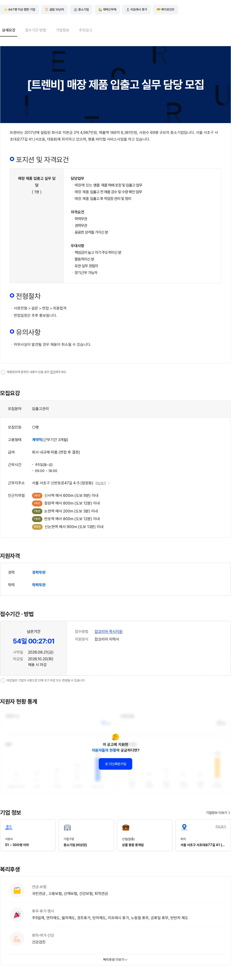Viewport: 231px width, 980px height.
Task: Click the 계약직 employment type text
Action: point(37,439)
